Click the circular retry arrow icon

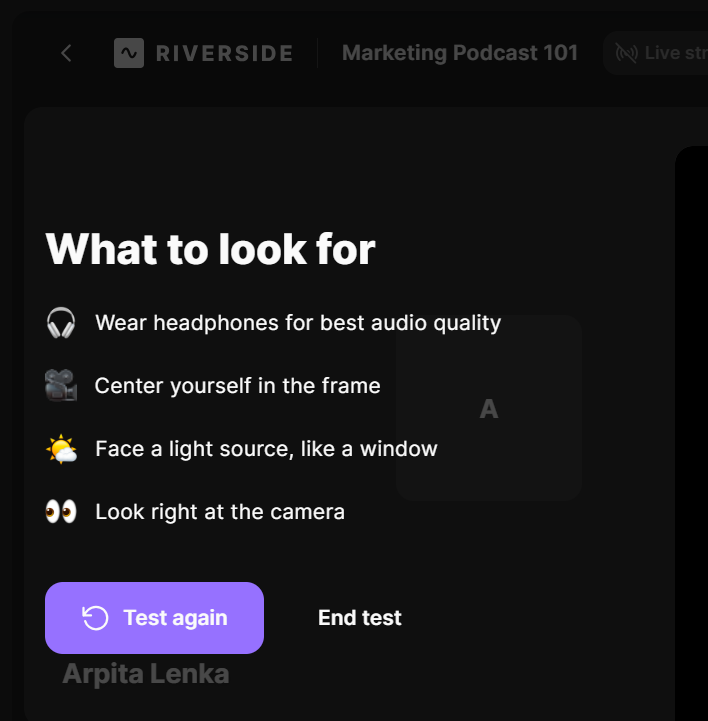pos(95,618)
